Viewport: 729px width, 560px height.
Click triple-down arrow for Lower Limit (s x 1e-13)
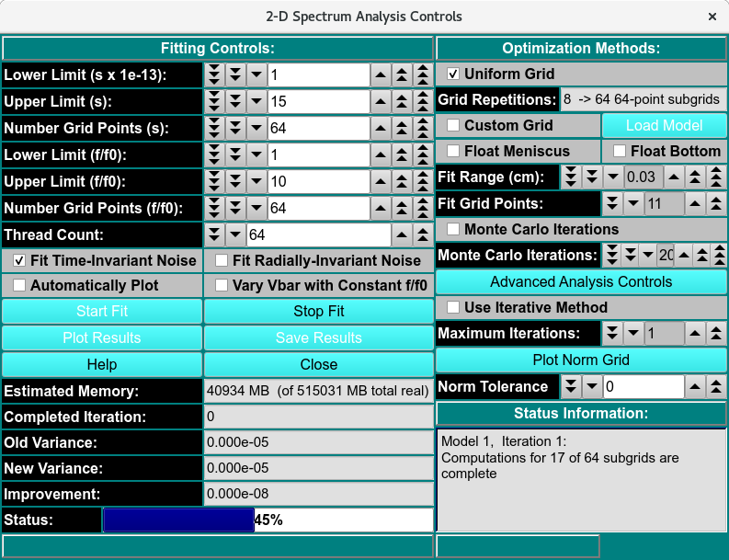(x=214, y=75)
